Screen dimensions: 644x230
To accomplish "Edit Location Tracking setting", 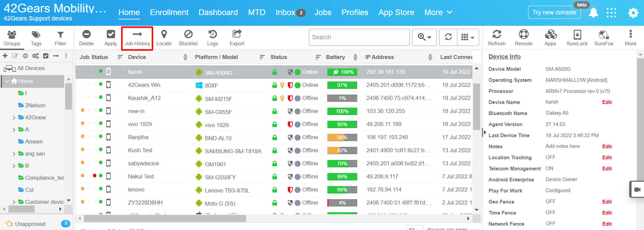I will [607, 158].
